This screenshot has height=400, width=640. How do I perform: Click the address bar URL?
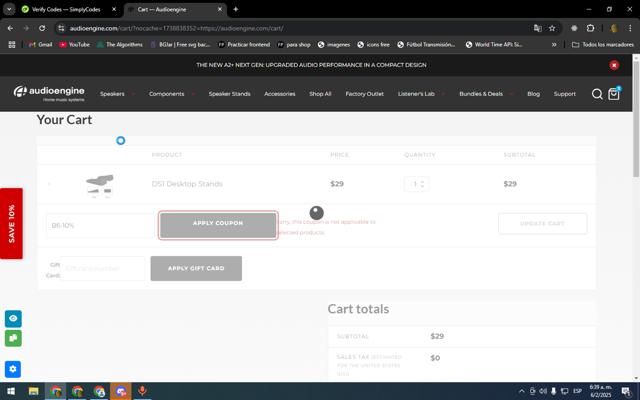pyautogui.click(x=176, y=28)
